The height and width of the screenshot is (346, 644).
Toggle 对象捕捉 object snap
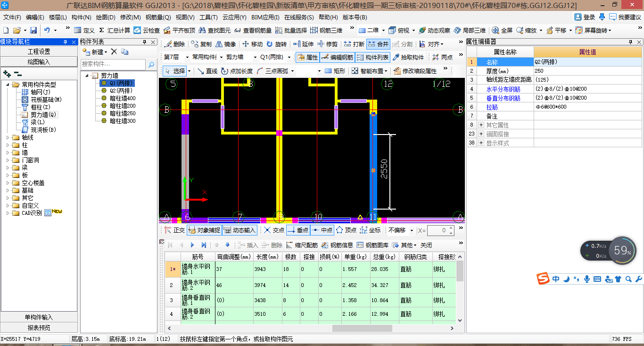pyautogui.click(x=204, y=230)
